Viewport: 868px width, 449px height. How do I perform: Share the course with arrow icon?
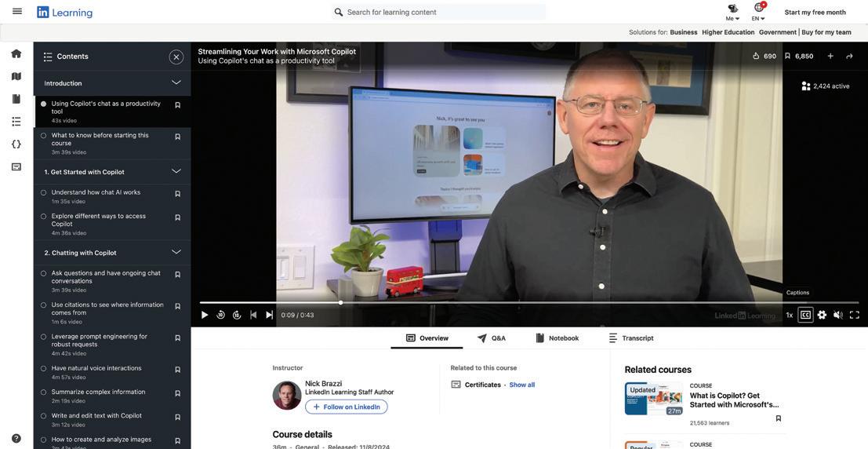pyautogui.click(x=850, y=56)
